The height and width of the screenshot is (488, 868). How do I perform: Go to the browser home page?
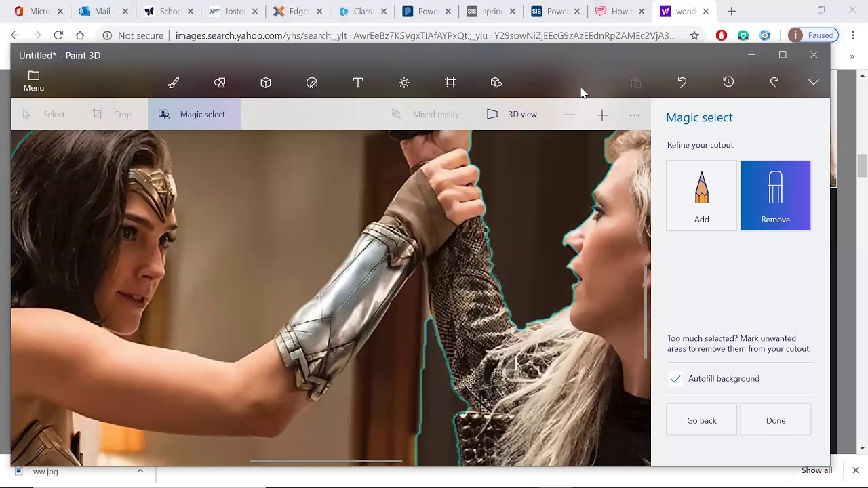pos(80,35)
